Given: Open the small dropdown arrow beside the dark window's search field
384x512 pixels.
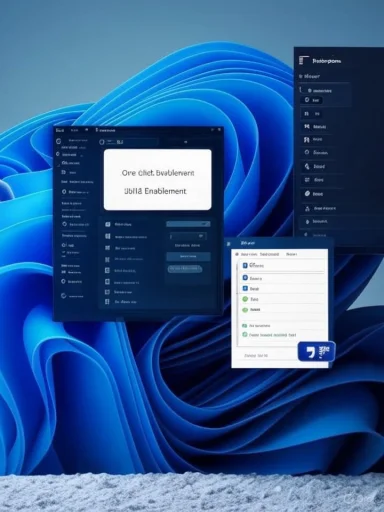Looking at the screenshot, I should coord(186,142).
